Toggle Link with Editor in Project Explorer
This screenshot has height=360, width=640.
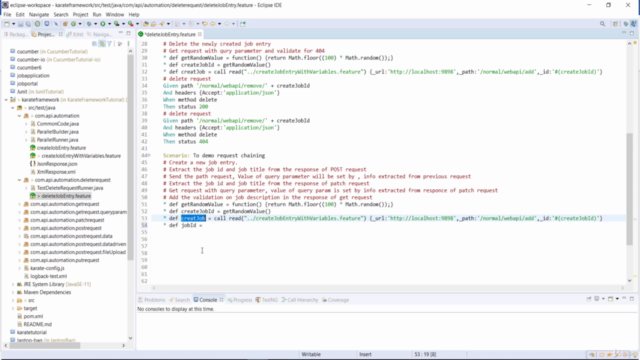click(102, 44)
